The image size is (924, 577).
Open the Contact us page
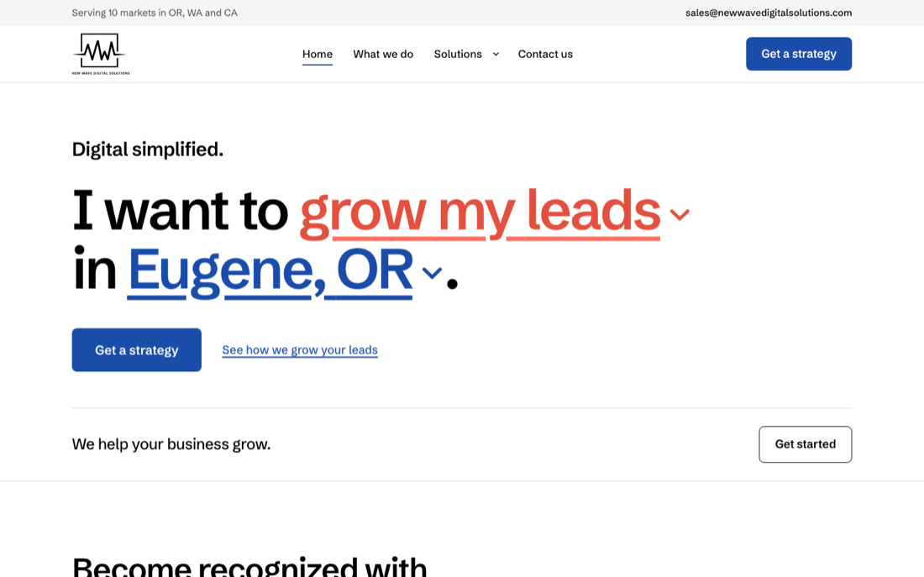point(545,55)
